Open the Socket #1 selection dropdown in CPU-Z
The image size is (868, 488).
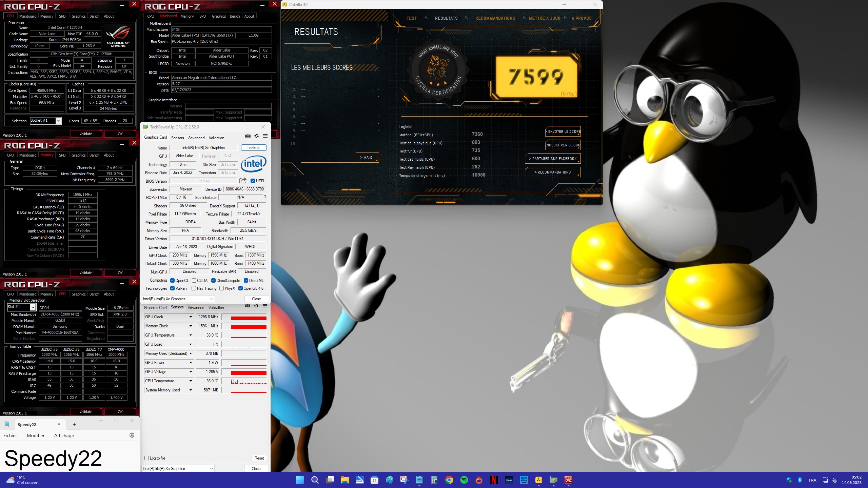pyautogui.click(x=46, y=121)
